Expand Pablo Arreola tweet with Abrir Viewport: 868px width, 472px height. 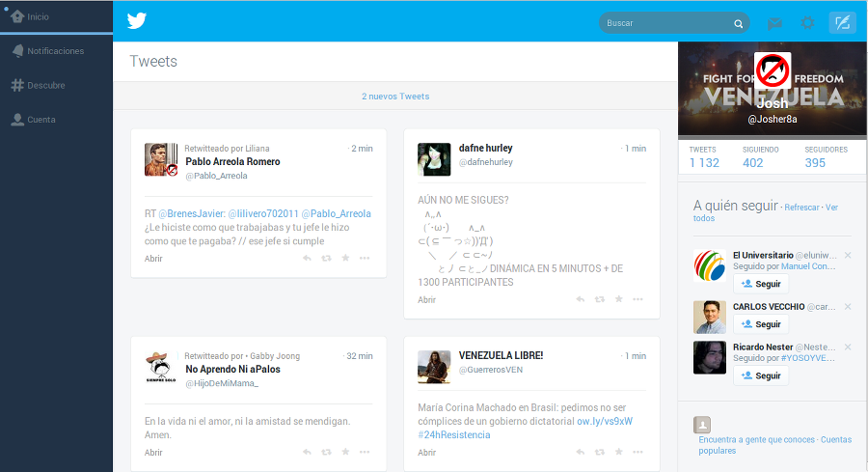(153, 258)
